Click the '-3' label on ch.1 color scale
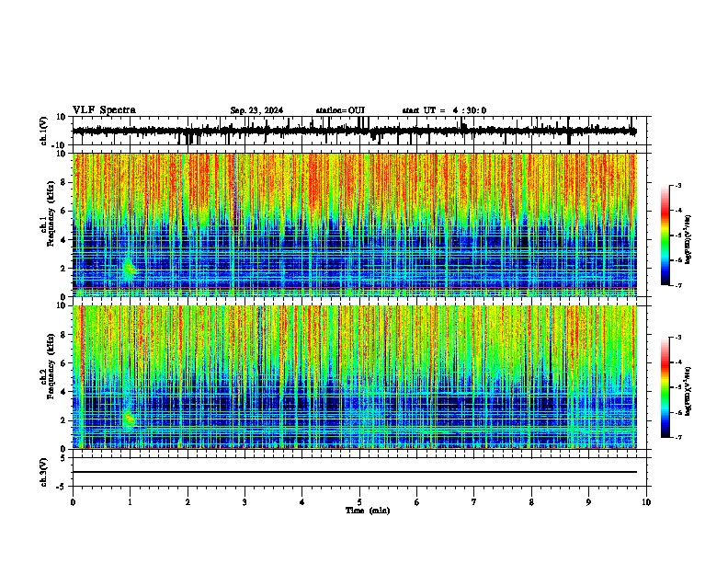Screen dimensions: 728x563 coord(677,186)
